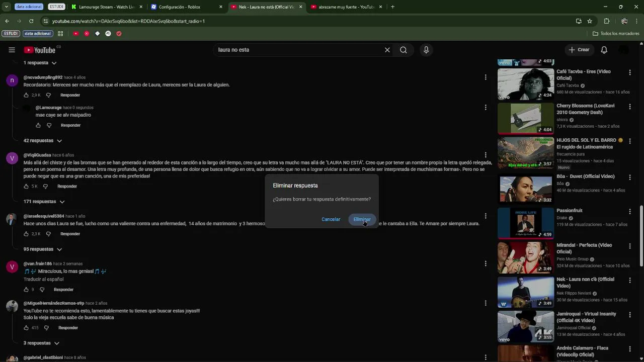Like the comment by @novadumpling892
The image size is (644, 362).
coord(26,95)
